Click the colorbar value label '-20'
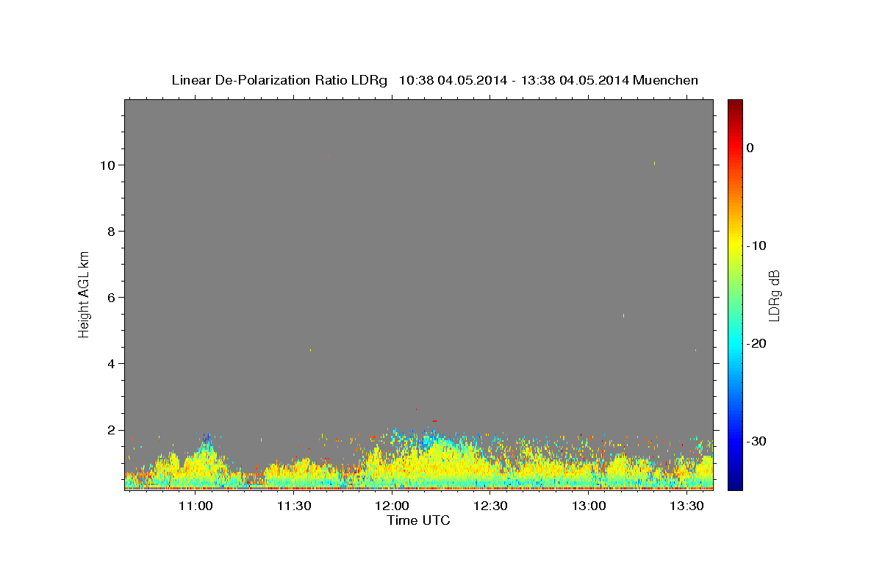The height and width of the screenshot is (588, 882). (756, 343)
